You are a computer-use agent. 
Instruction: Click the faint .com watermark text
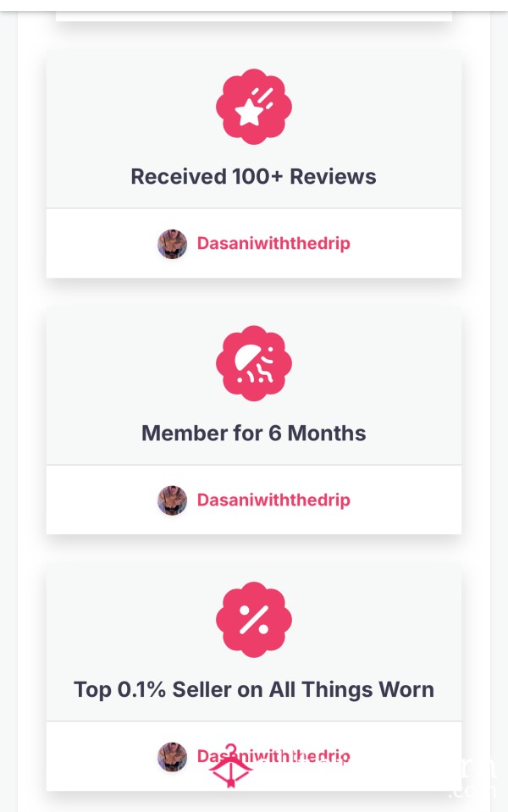[x=472, y=791]
